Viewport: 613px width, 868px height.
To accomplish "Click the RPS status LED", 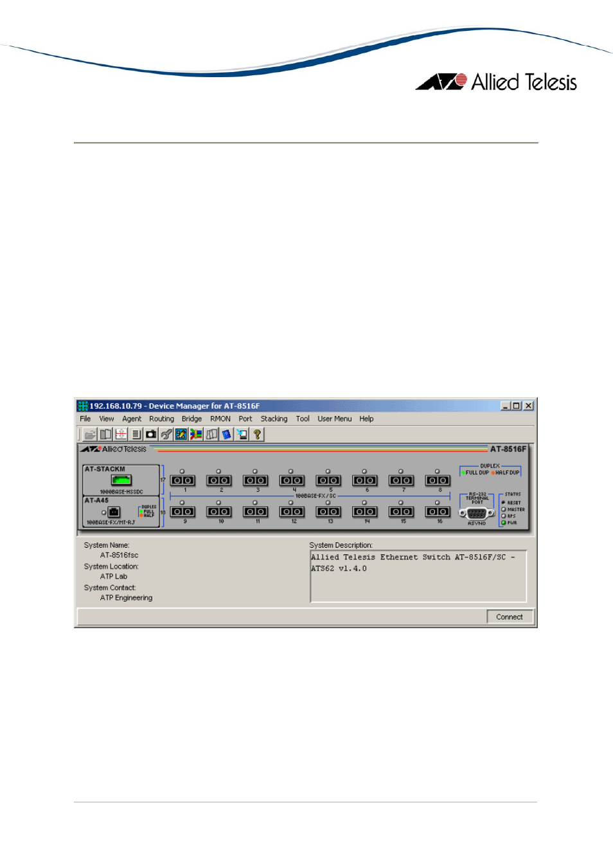I will 503,516.
